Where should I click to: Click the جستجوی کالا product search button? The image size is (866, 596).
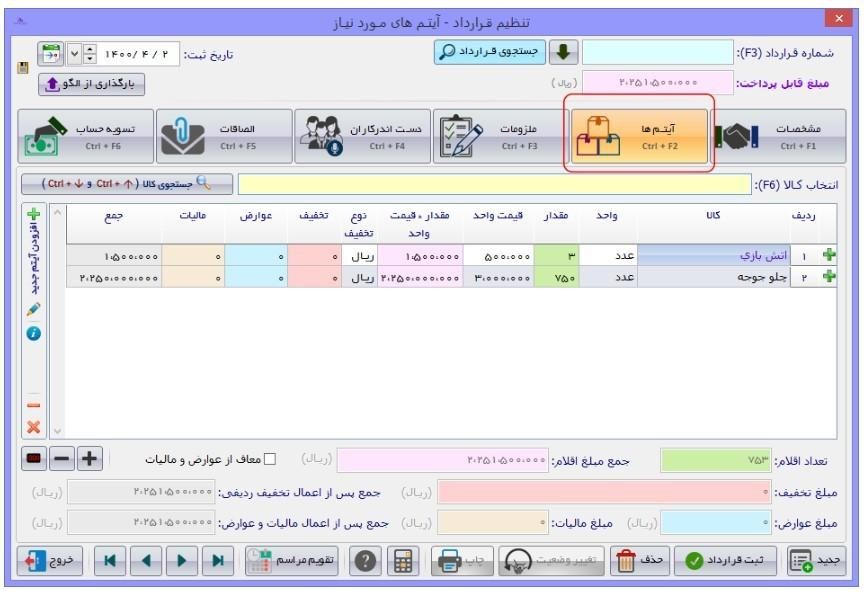coord(127,184)
